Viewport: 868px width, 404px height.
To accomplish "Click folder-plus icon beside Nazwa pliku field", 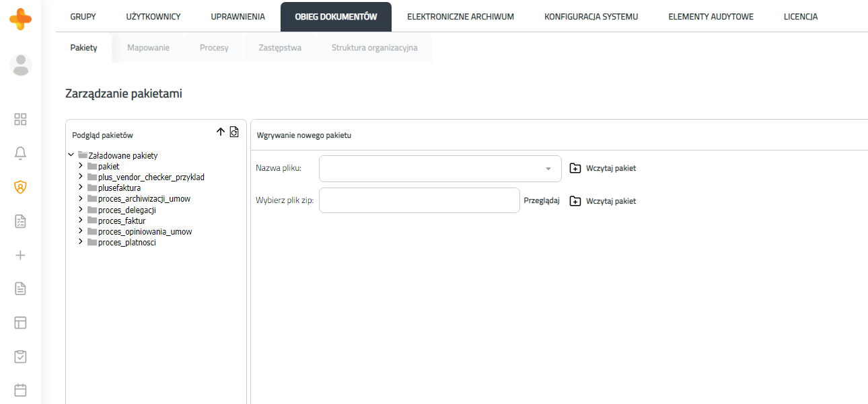I will [575, 168].
